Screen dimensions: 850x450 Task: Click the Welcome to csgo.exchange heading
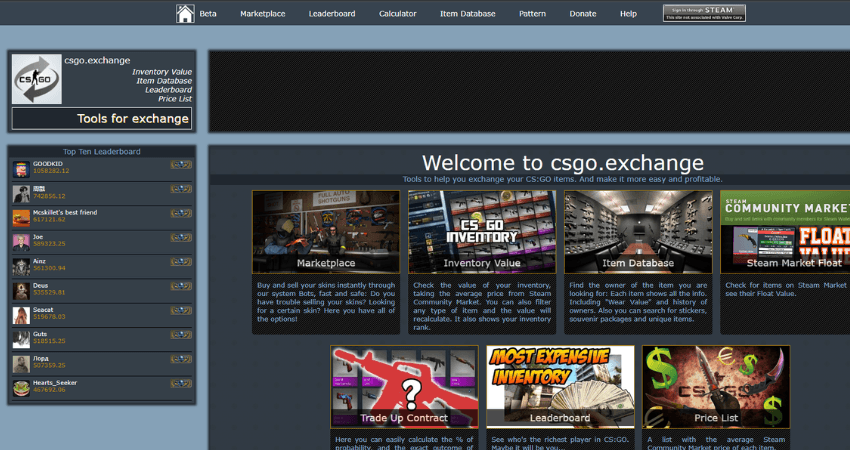pyautogui.click(x=563, y=163)
